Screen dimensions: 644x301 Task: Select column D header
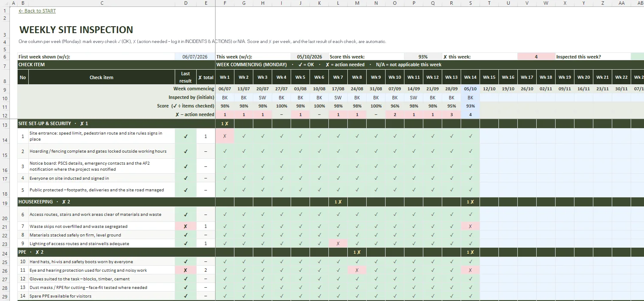coord(185,3)
